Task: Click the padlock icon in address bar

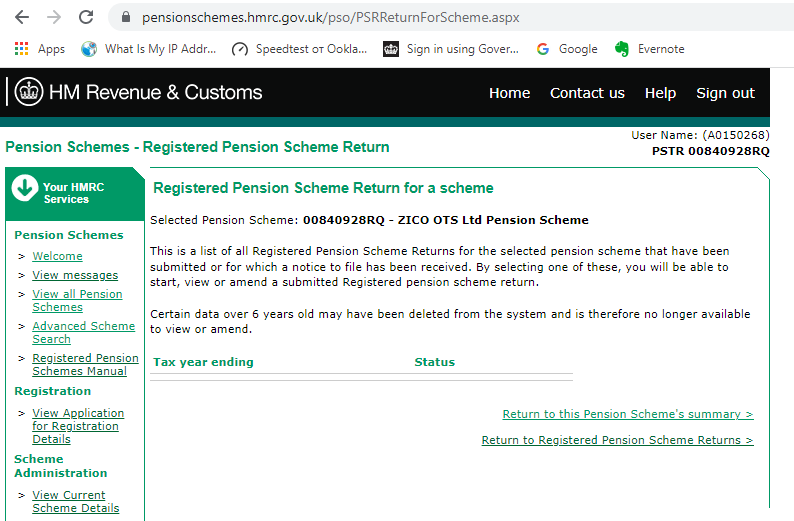Action: [x=126, y=17]
